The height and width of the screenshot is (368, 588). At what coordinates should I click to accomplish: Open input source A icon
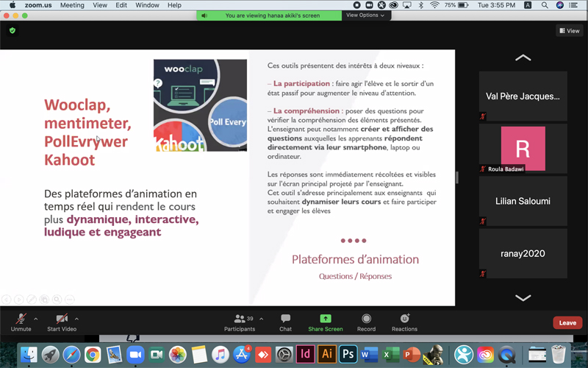pyautogui.click(x=528, y=5)
